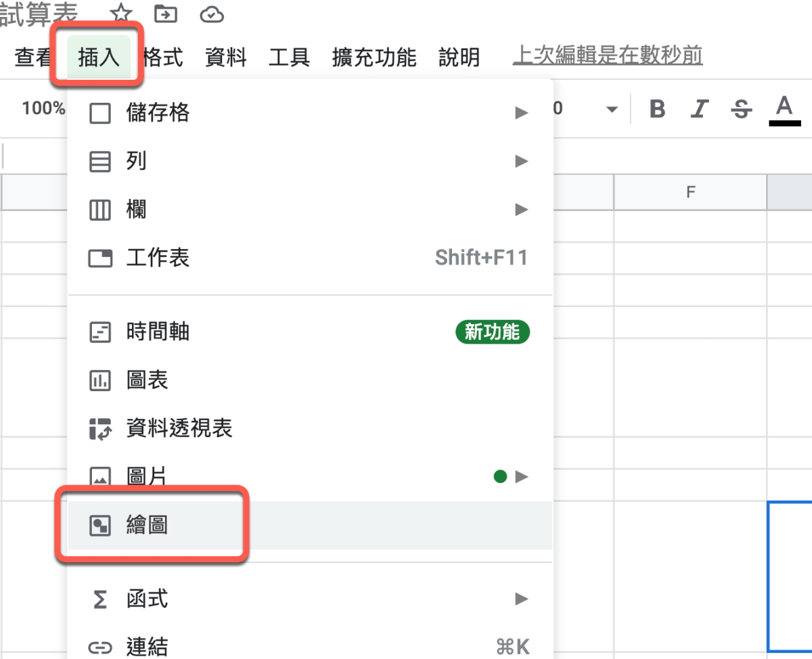Toggle strikethrough formatting
Viewport: 812px width, 659px height.
[x=742, y=109]
